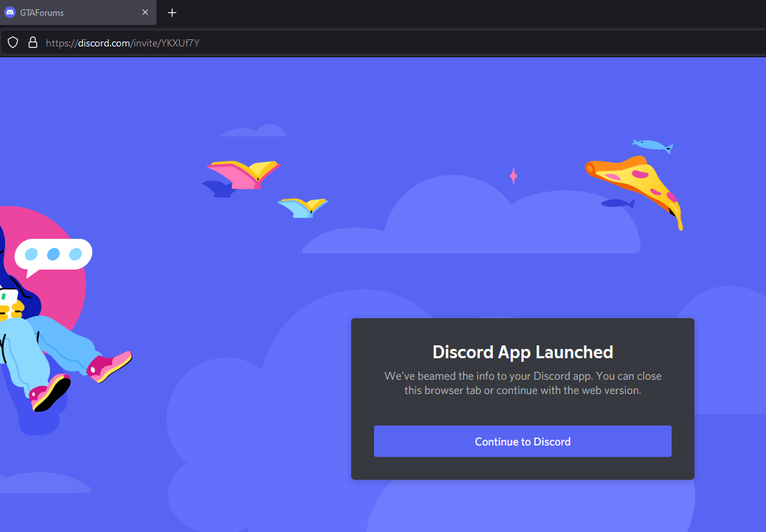766x532 pixels.
Task: Close the GTAForums tab
Action: pos(145,13)
